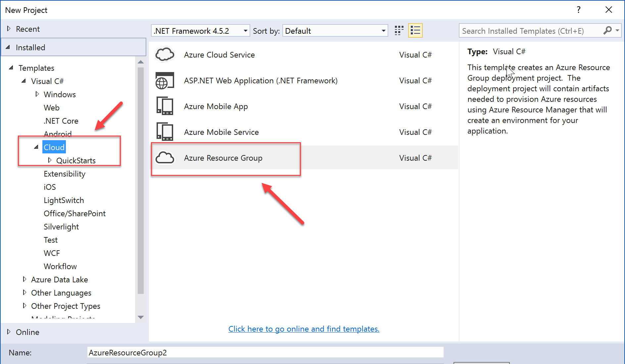Click the Azure Mobile Service device icon
The height and width of the screenshot is (364, 625).
tap(165, 132)
